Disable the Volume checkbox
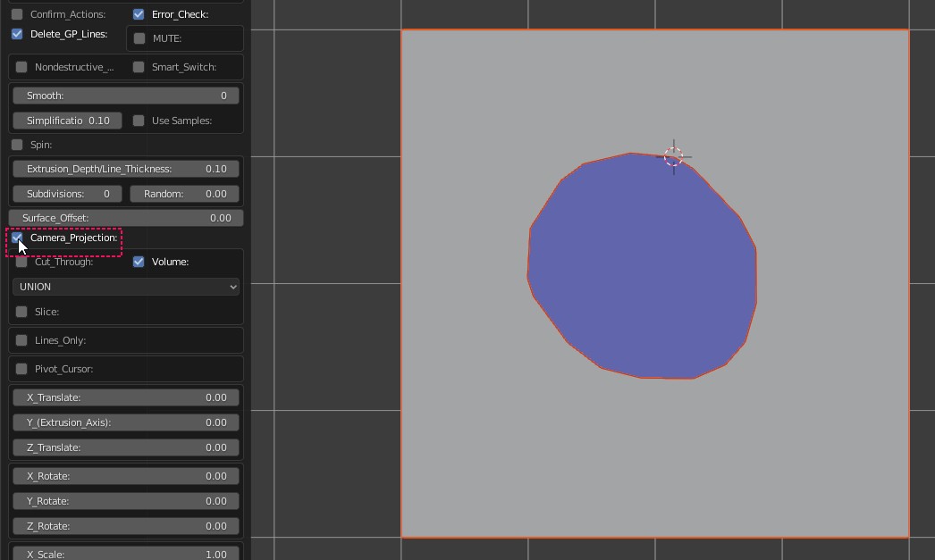The width and height of the screenshot is (935, 560). point(139,262)
